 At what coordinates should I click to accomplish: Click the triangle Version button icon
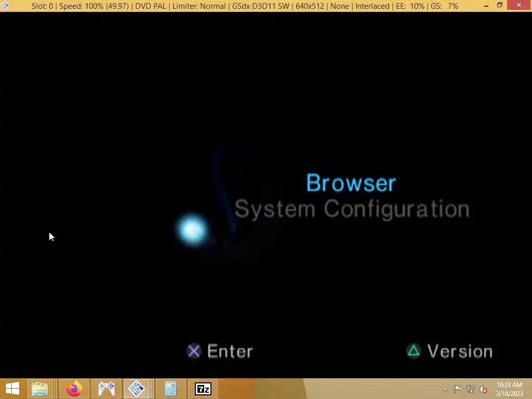coord(414,351)
